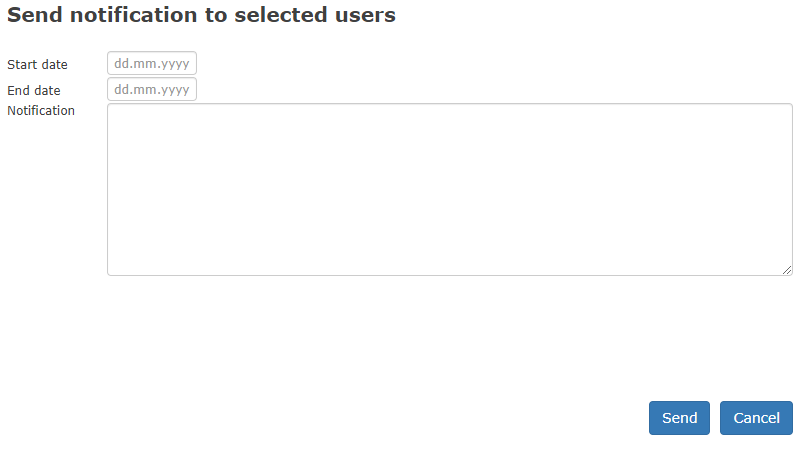Send the notification to selected users
Image resolution: width=806 pixels, height=458 pixels.
[x=679, y=418]
